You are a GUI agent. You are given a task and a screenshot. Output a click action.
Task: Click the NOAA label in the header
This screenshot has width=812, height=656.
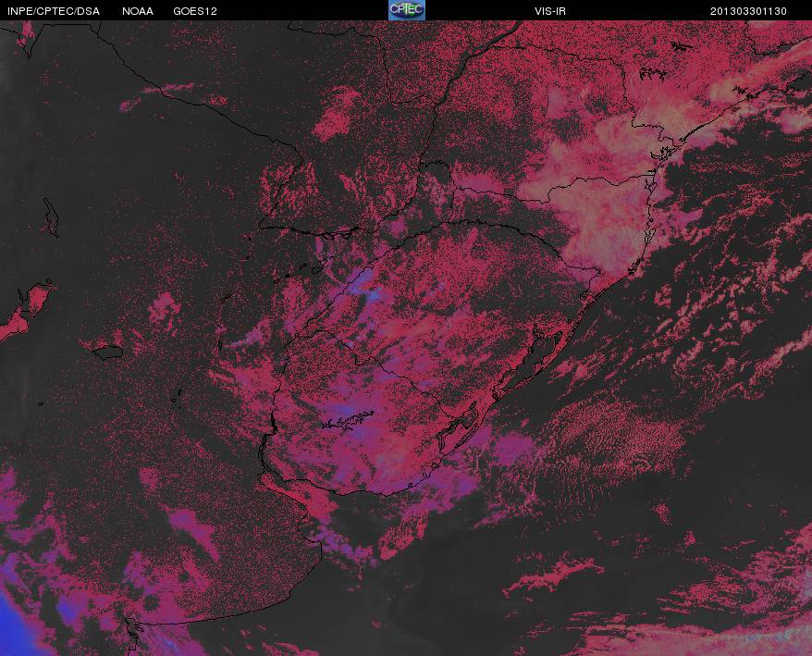[138, 11]
